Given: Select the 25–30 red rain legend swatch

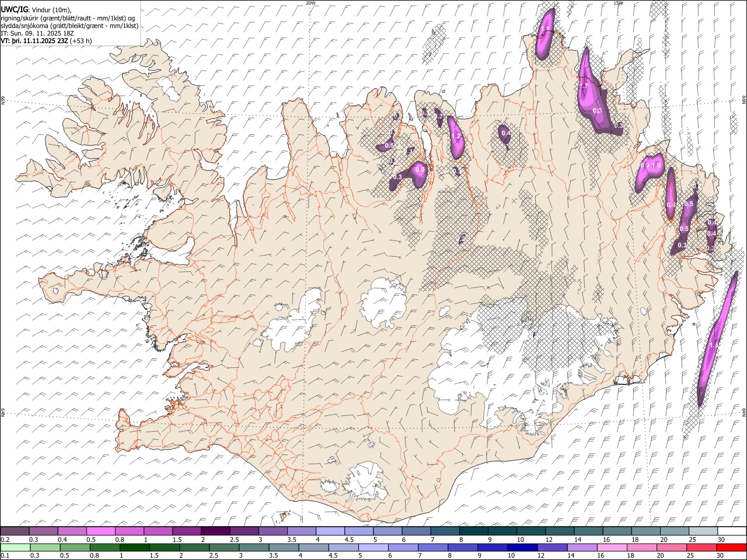Looking at the screenshot, I should point(702,547).
